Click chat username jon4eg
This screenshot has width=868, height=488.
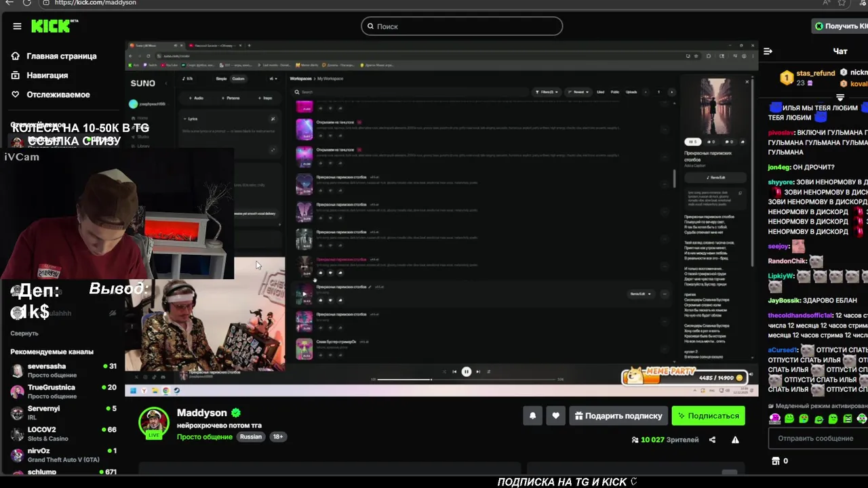[778, 167]
